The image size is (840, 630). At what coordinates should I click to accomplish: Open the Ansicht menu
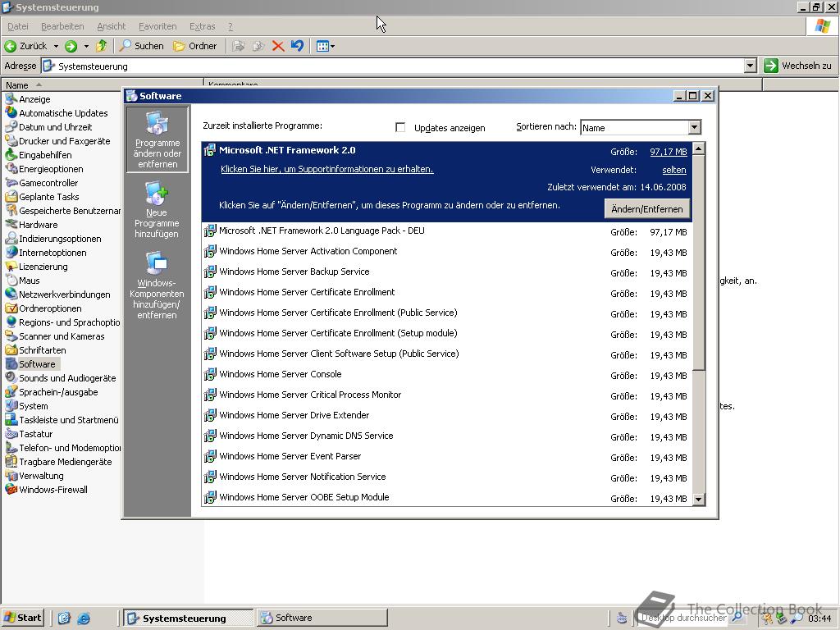111,26
